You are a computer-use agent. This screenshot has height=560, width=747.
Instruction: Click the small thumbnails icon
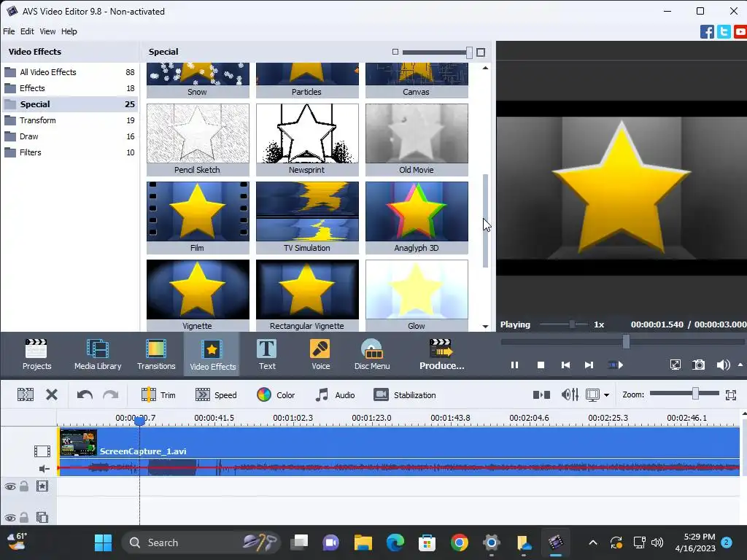click(x=395, y=52)
